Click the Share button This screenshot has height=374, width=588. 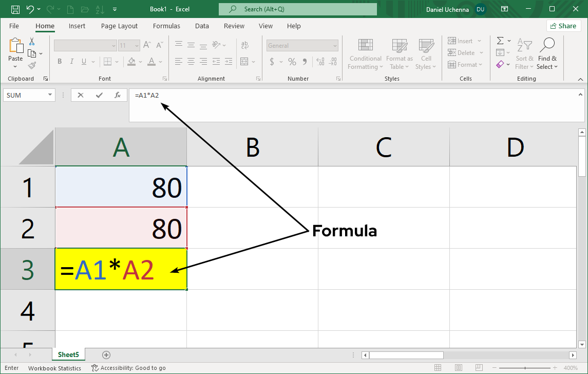(563, 26)
